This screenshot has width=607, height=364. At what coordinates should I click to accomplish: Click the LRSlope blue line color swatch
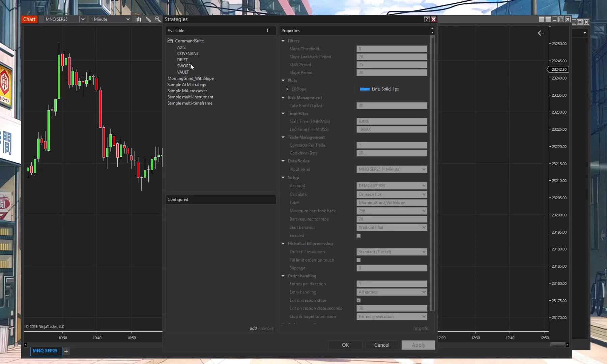[x=365, y=89]
